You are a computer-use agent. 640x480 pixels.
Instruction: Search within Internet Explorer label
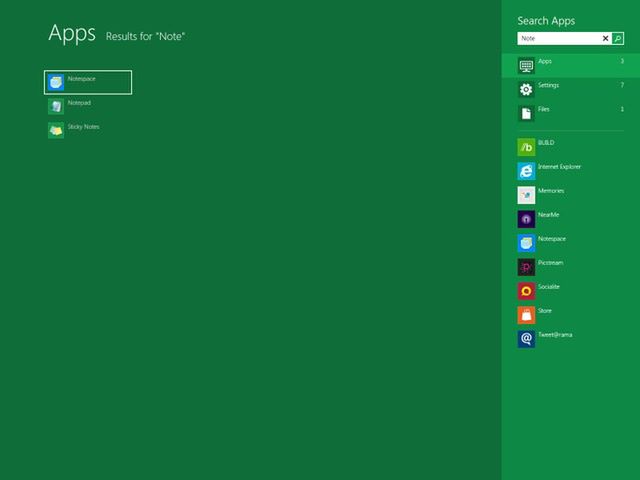click(560, 167)
